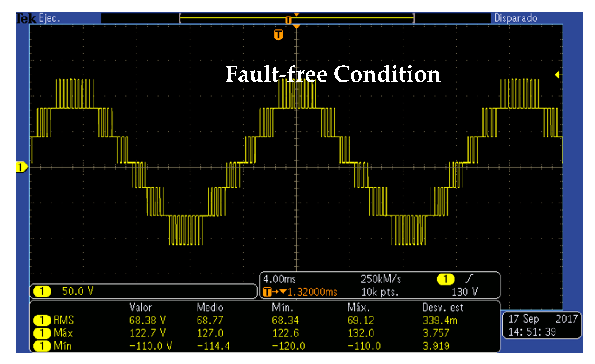
Task: Click the date and time display box
Action: tap(541, 325)
